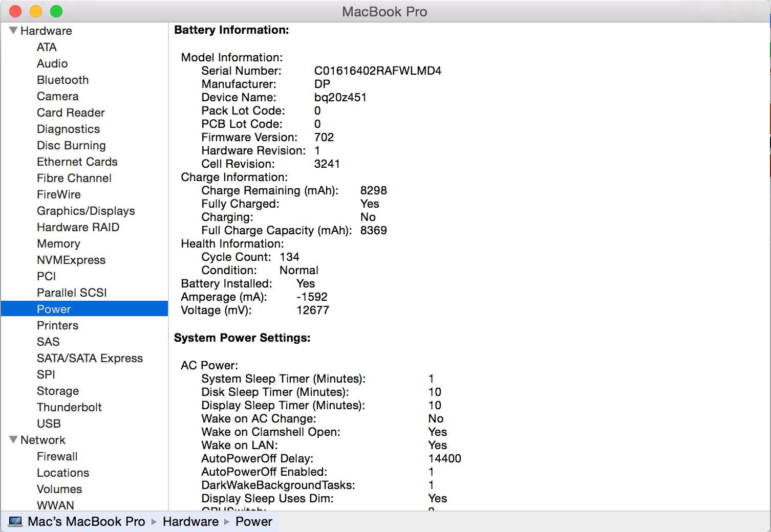Image resolution: width=771 pixels, height=532 pixels.
Task: Click Battery Information heading
Action: pos(231,30)
